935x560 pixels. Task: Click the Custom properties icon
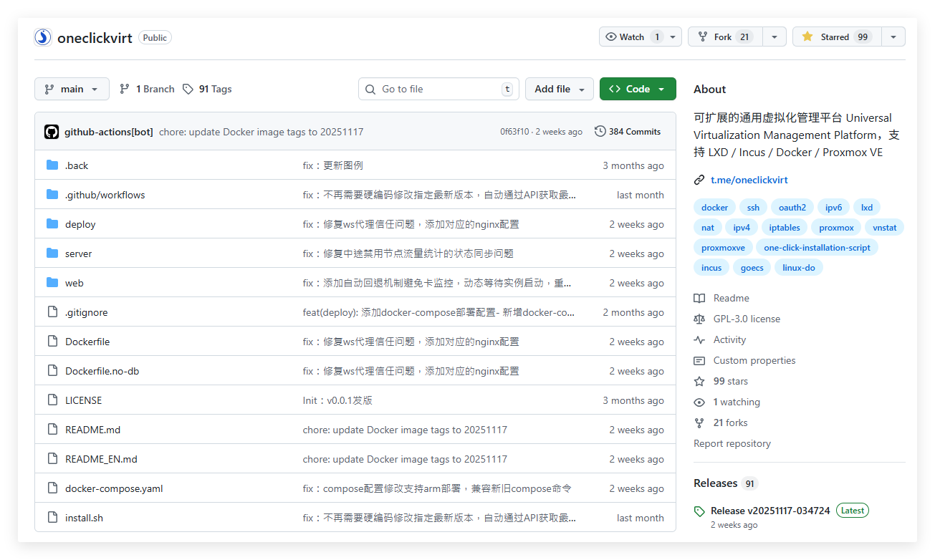(699, 360)
